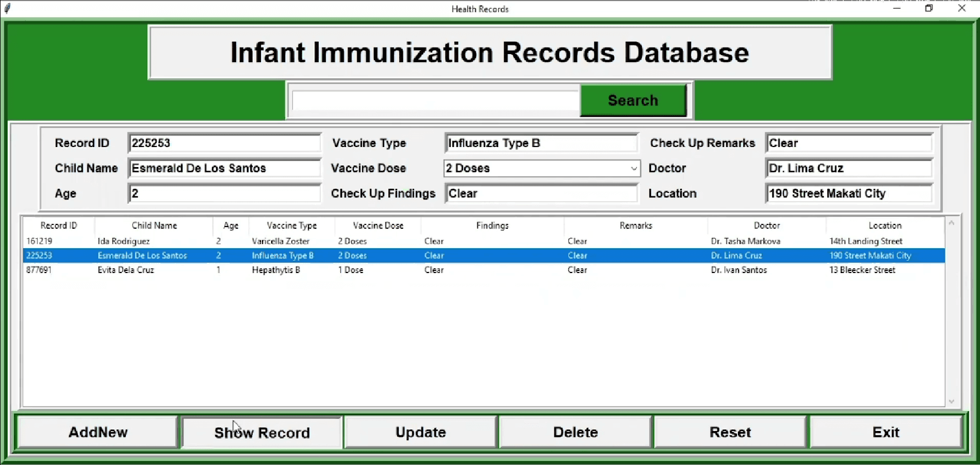Click the green Search button
The width and height of the screenshot is (980, 465).
click(x=633, y=100)
